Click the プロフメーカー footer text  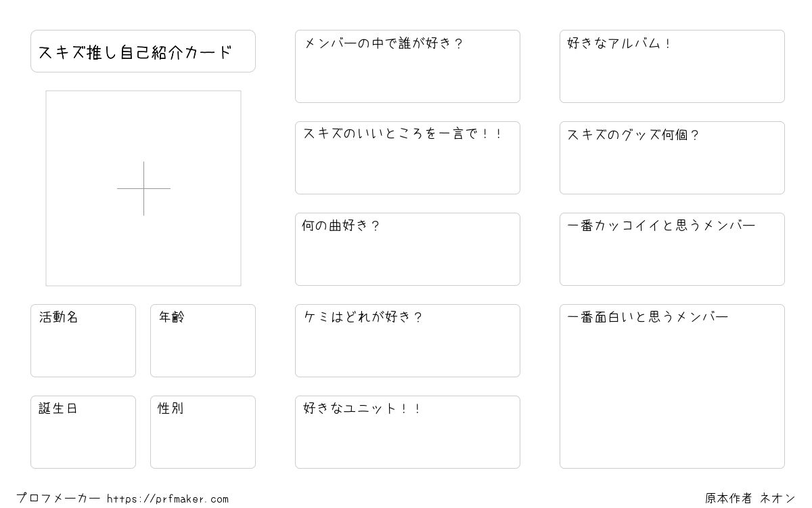click(x=58, y=499)
